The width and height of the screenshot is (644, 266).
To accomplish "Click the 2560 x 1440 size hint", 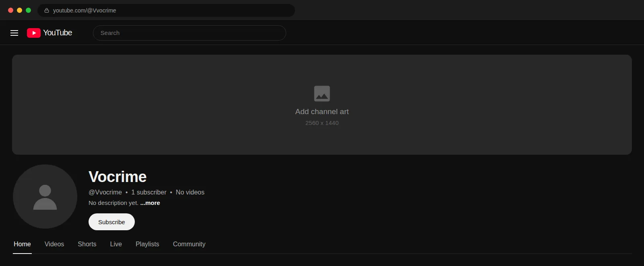I will [322, 123].
